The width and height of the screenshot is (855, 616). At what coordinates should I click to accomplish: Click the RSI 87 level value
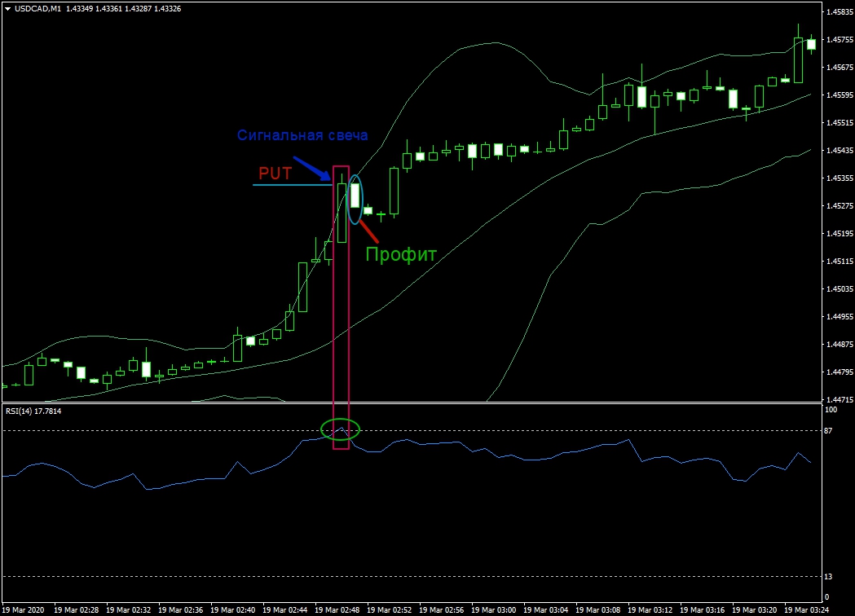[x=829, y=430]
